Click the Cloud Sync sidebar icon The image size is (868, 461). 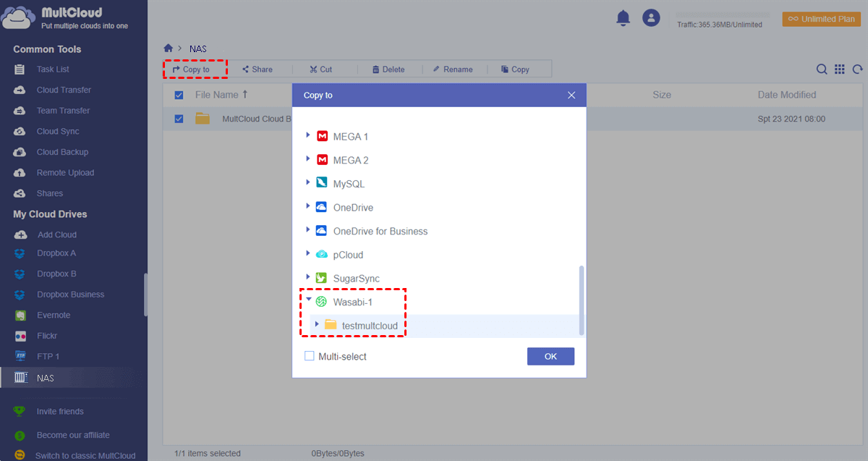(x=20, y=132)
